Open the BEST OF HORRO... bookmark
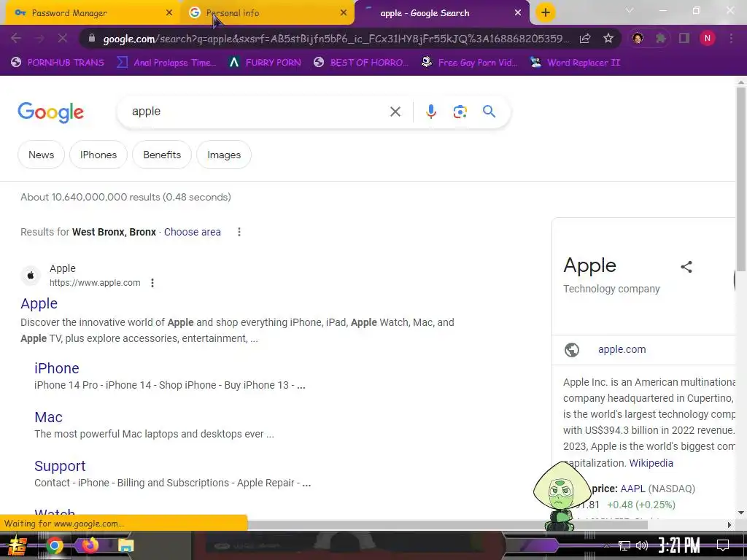Screen dimensions: 747x560 coord(361,63)
